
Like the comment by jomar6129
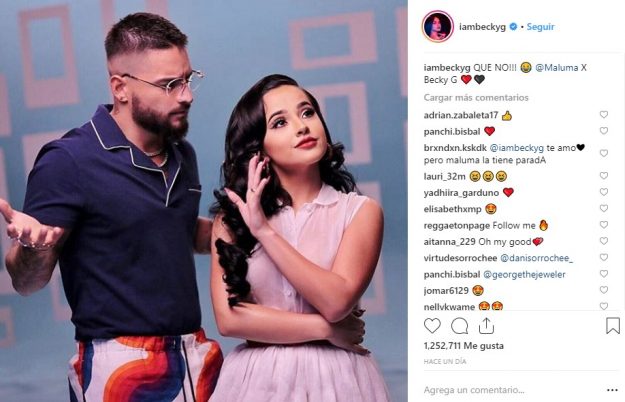point(604,290)
